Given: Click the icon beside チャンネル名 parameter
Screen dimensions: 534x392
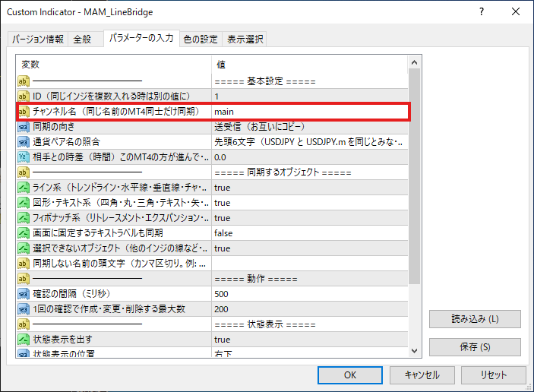Looking at the screenshot, I should pyautogui.click(x=24, y=112).
